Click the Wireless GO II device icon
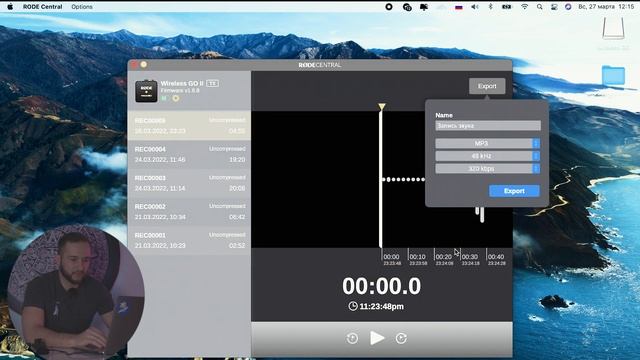 146,91
